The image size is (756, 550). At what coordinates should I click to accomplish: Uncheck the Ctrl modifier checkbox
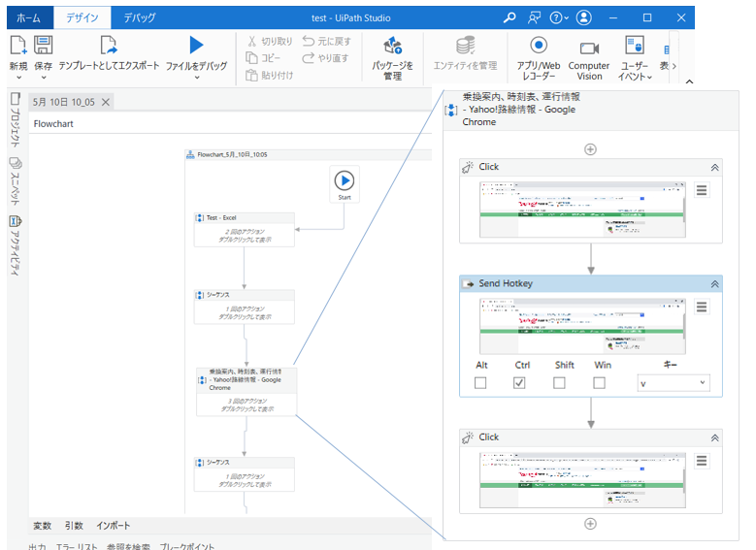click(x=519, y=383)
